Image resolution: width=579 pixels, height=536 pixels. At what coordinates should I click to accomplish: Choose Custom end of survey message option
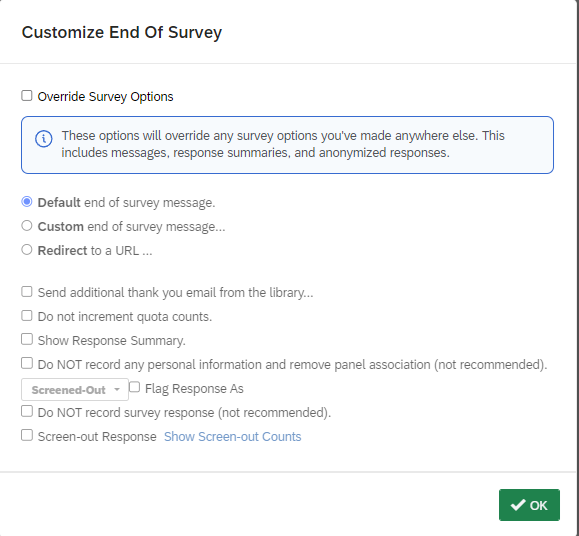click(27, 226)
